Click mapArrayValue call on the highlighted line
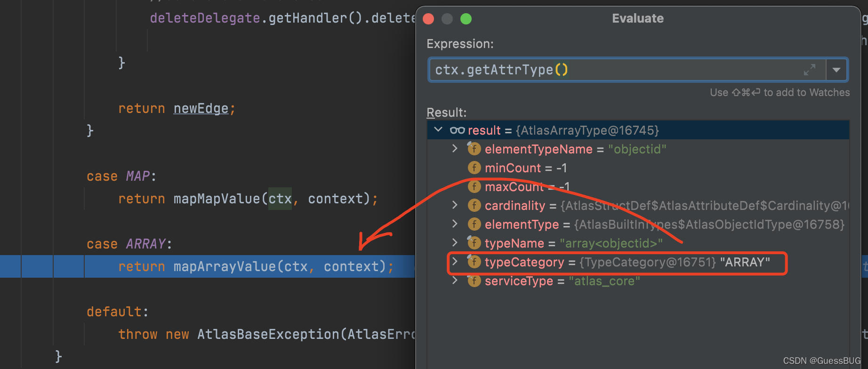Image resolution: width=868 pixels, height=369 pixels. (x=225, y=266)
